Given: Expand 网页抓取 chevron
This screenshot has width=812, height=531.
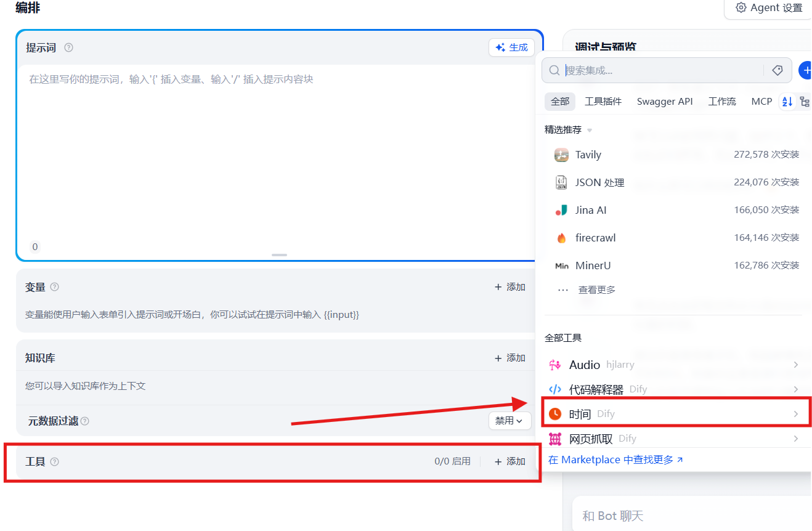Looking at the screenshot, I should (x=796, y=439).
